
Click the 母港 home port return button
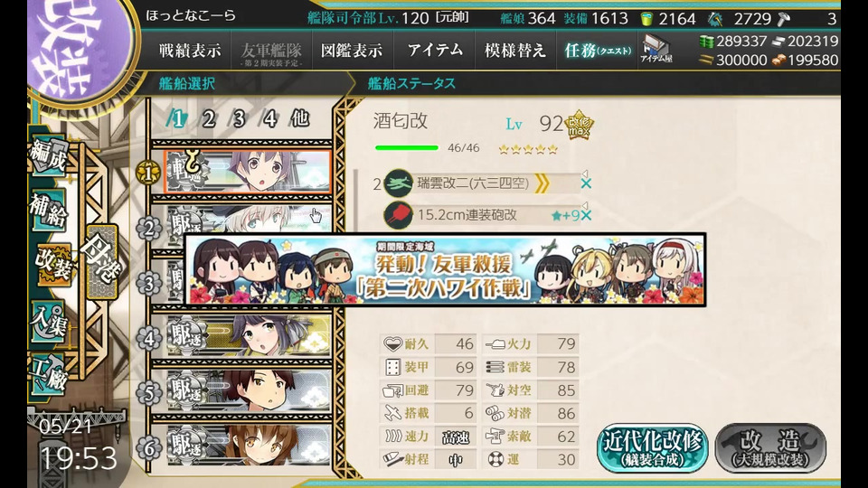tap(101, 262)
